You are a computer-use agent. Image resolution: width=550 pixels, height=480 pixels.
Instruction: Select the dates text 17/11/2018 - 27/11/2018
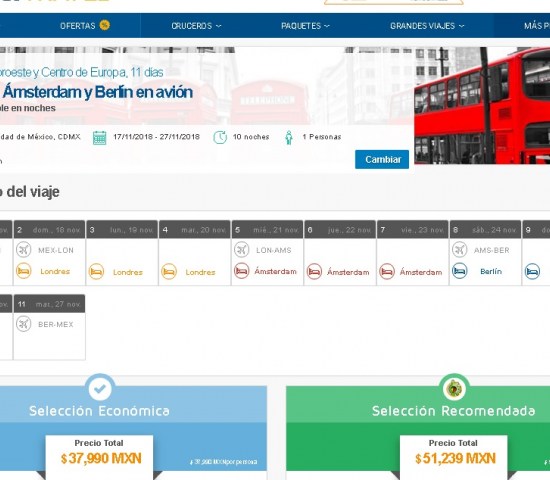tap(156, 136)
